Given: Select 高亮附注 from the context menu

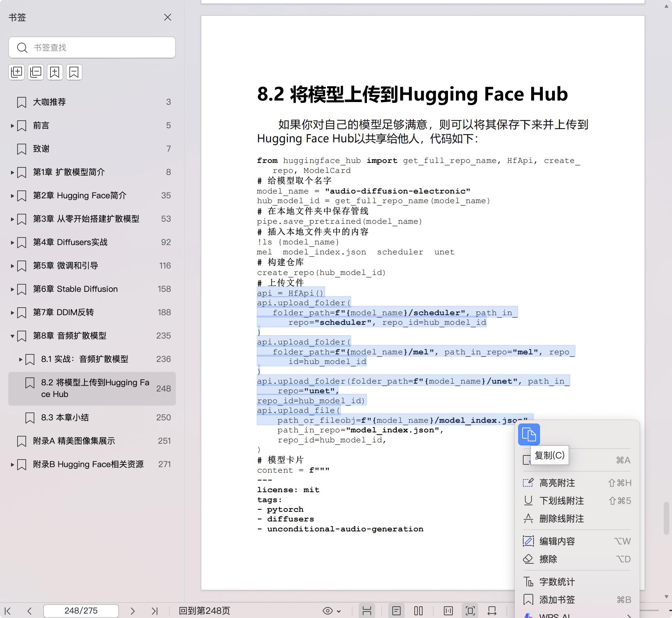Looking at the screenshot, I should (577, 483).
